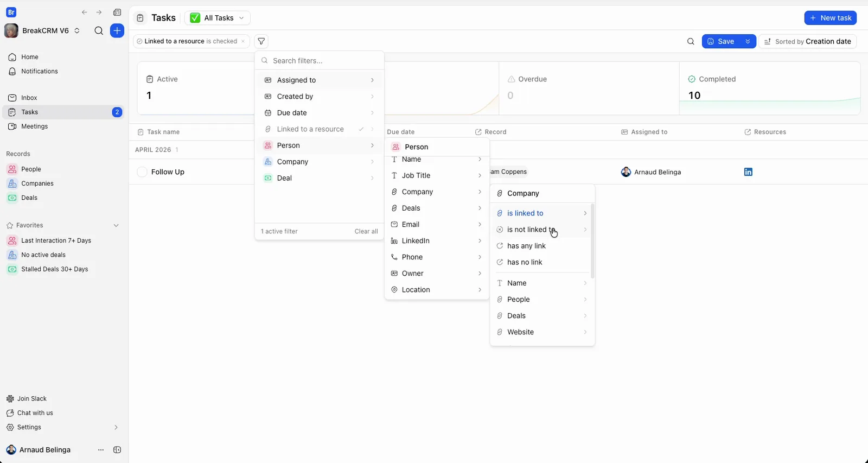The width and height of the screenshot is (868, 463).
Task: Open the All Tasks view dropdown
Action: coord(218,18)
